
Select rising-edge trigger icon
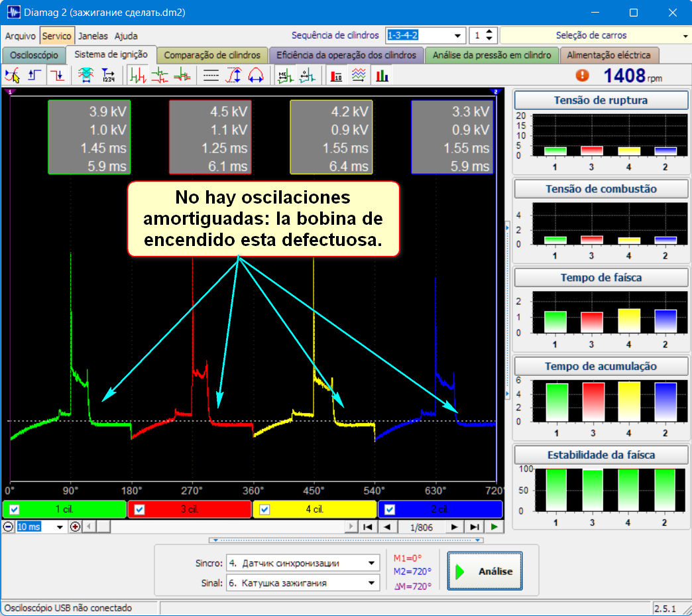click(34, 76)
